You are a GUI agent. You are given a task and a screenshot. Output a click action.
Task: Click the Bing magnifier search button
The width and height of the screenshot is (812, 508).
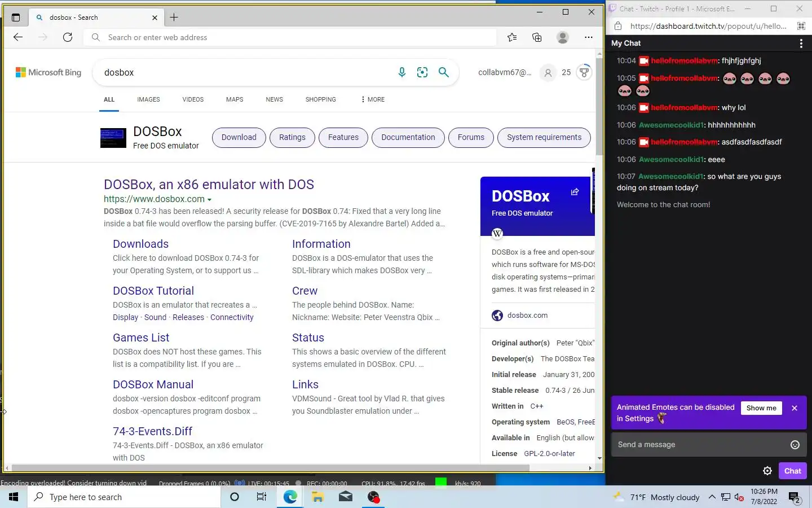click(x=444, y=72)
